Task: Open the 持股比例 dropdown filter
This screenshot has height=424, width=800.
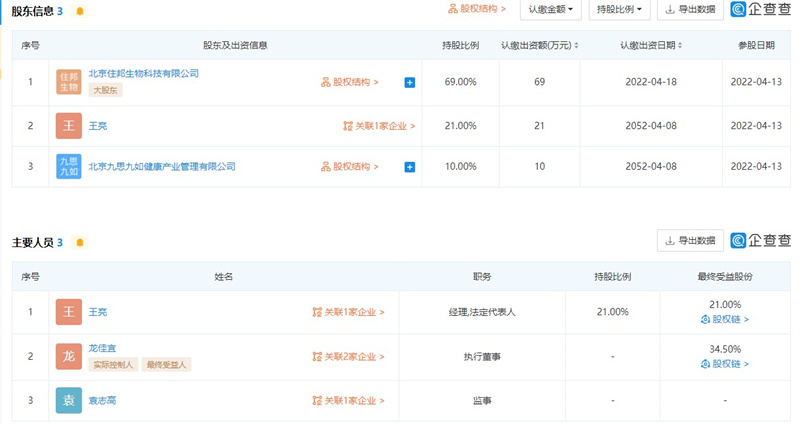Action: (621, 10)
